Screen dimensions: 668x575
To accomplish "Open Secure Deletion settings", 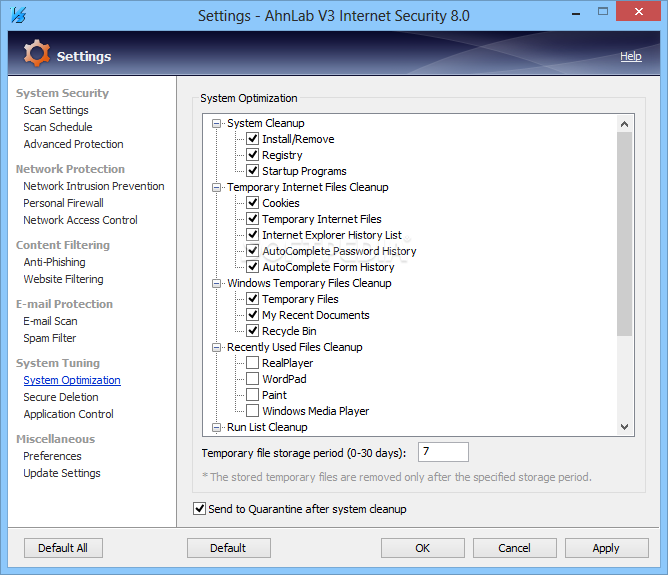I will click(x=61, y=397).
